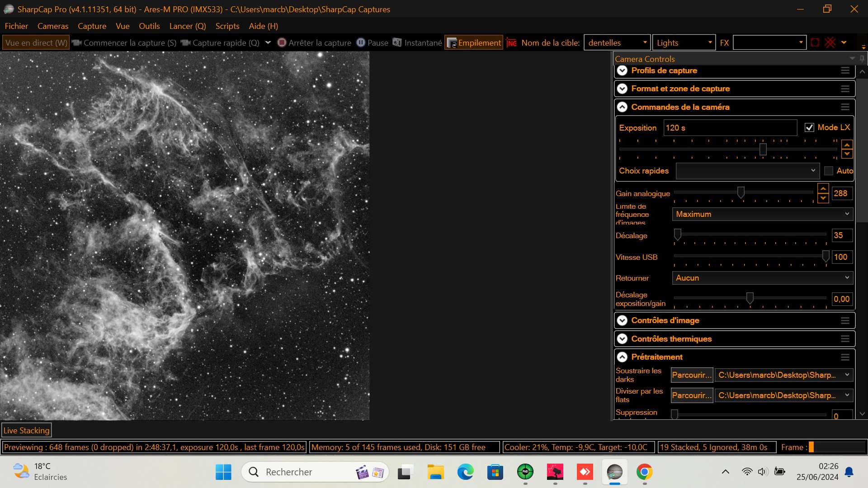Click the red reticule crosshair icon
868x488 pixels.
coord(830,42)
